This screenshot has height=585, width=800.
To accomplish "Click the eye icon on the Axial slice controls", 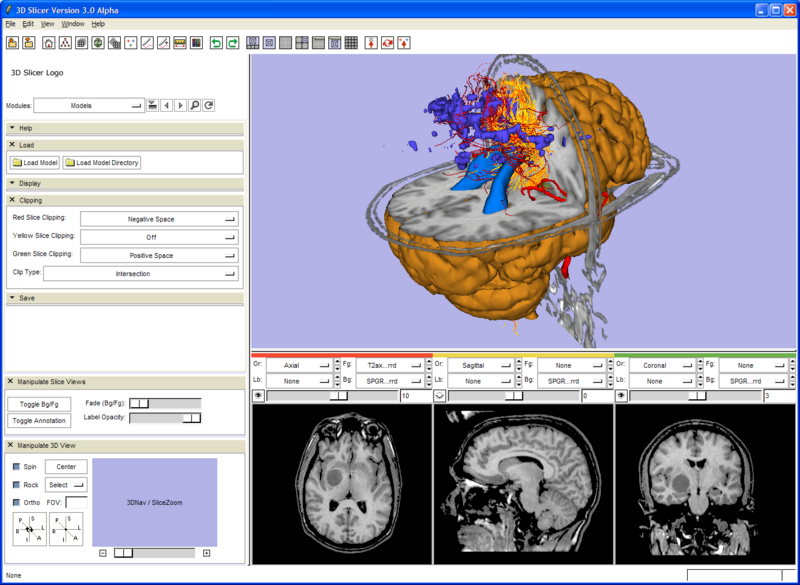I will click(x=259, y=394).
